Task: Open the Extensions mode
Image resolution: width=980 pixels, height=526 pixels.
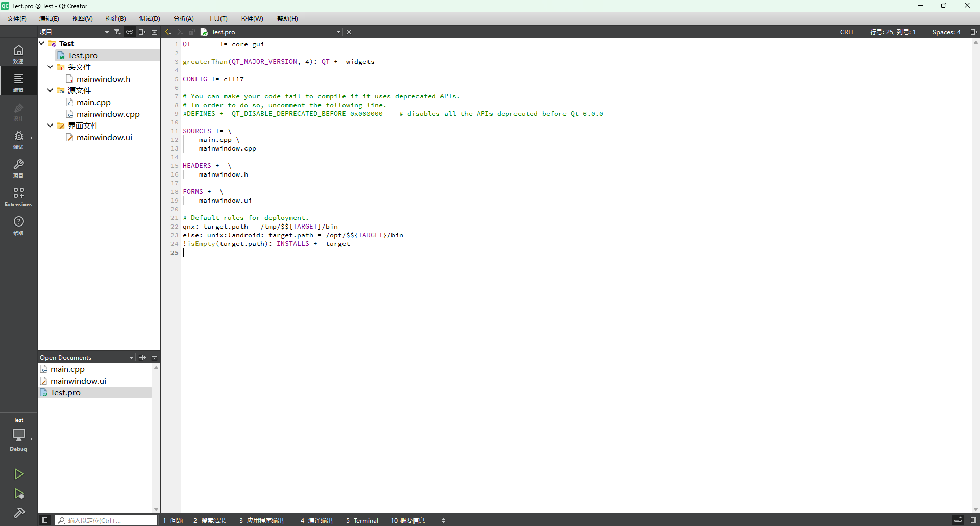Action: tap(18, 196)
